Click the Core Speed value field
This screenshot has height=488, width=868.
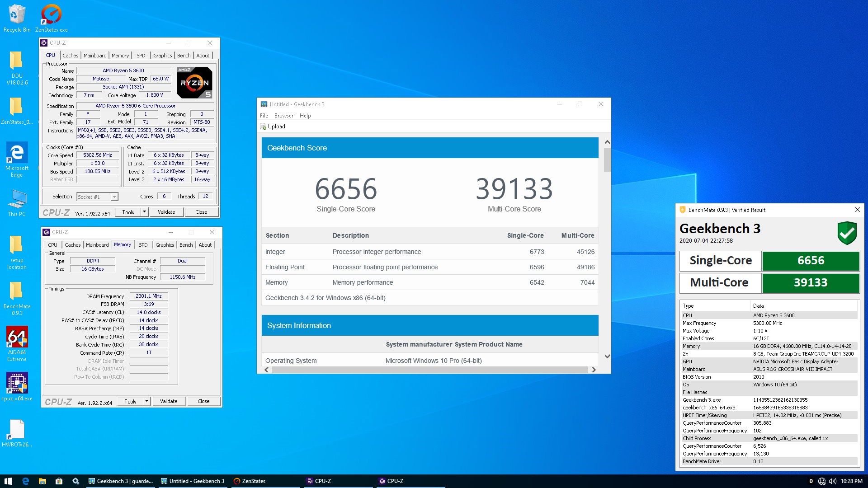coord(98,155)
